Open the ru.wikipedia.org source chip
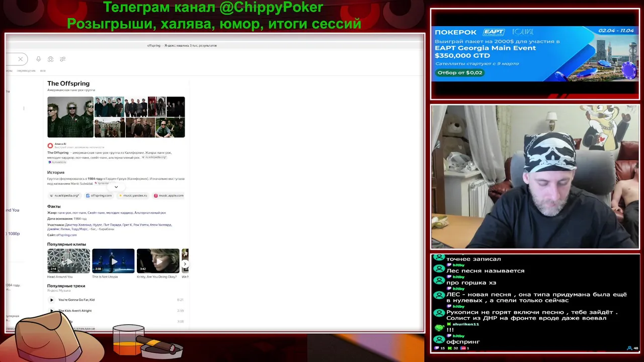Screen dimensions: 644x362 click(64, 196)
